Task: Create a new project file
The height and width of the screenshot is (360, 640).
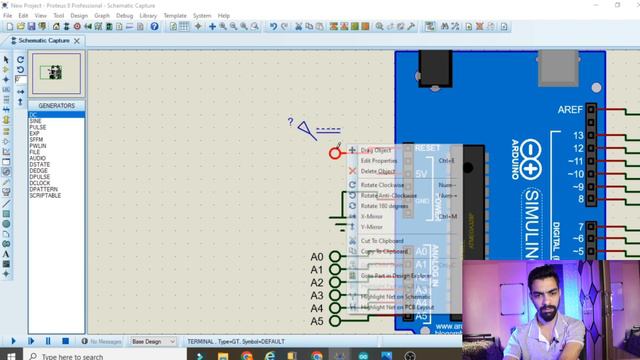Action: 10,27
